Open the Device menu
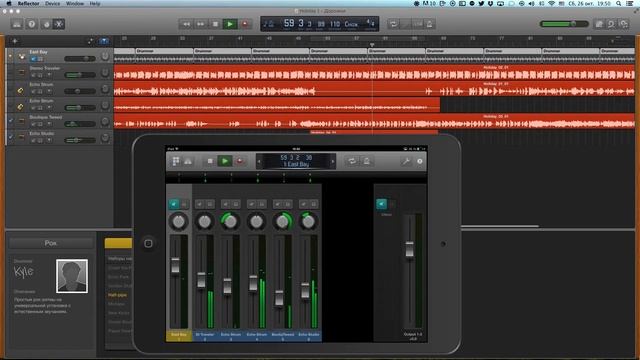The height and width of the screenshot is (360, 640). [52, 3]
